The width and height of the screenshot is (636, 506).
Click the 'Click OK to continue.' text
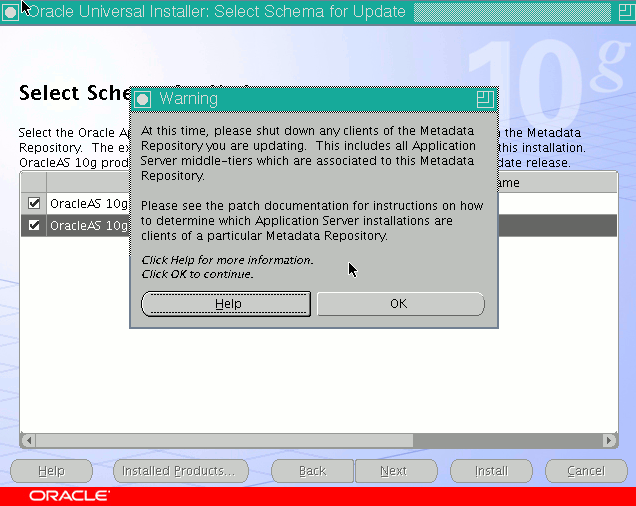tap(197, 274)
